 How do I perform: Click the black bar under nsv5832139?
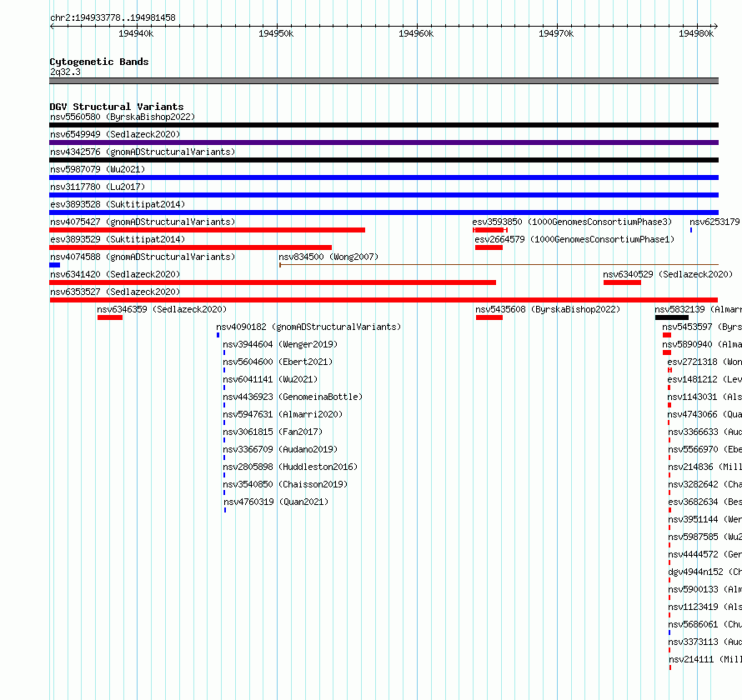pyautogui.click(x=671, y=317)
